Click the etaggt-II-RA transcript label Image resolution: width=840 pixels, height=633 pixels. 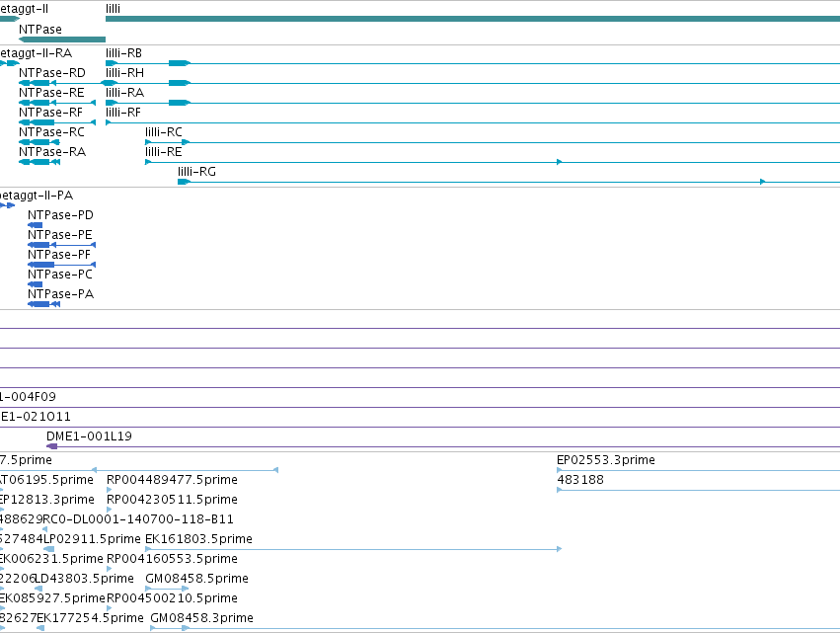[36, 53]
